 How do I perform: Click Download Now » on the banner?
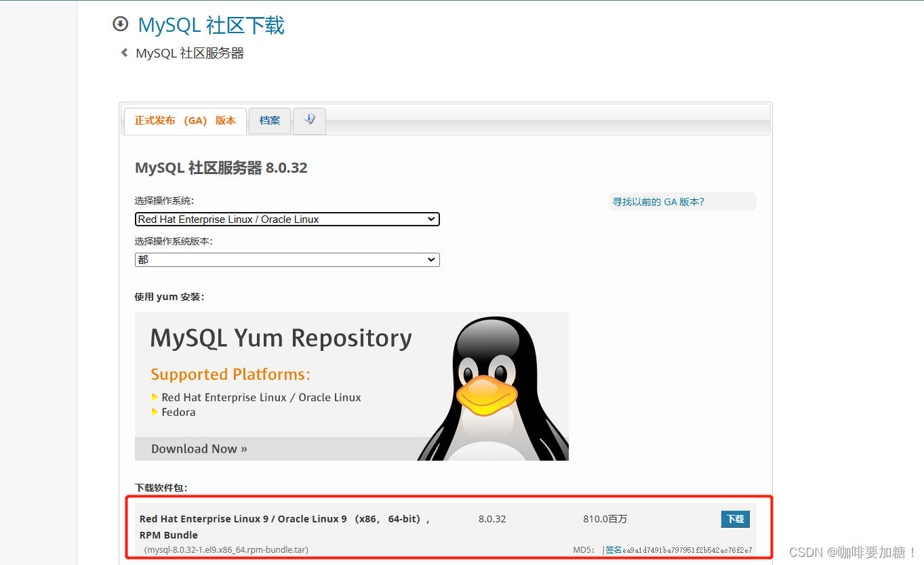pyautogui.click(x=199, y=448)
